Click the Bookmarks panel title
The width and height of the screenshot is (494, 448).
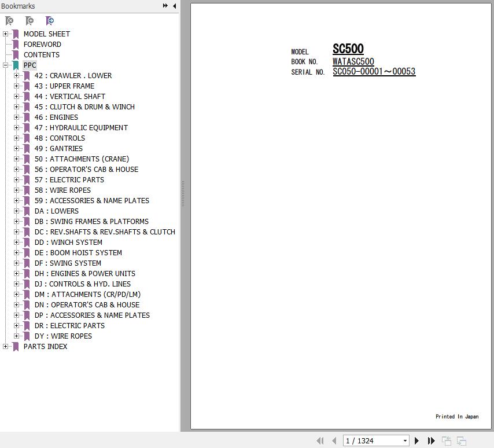[x=18, y=6]
